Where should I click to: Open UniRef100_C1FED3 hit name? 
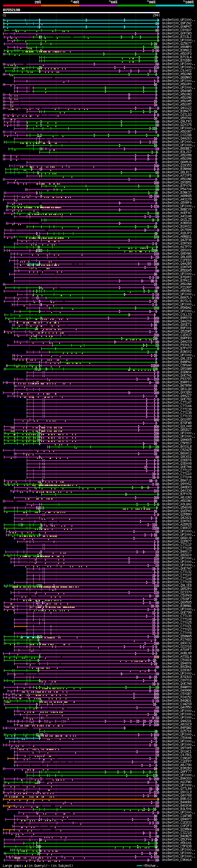pyautogui.click(x=177, y=260)
